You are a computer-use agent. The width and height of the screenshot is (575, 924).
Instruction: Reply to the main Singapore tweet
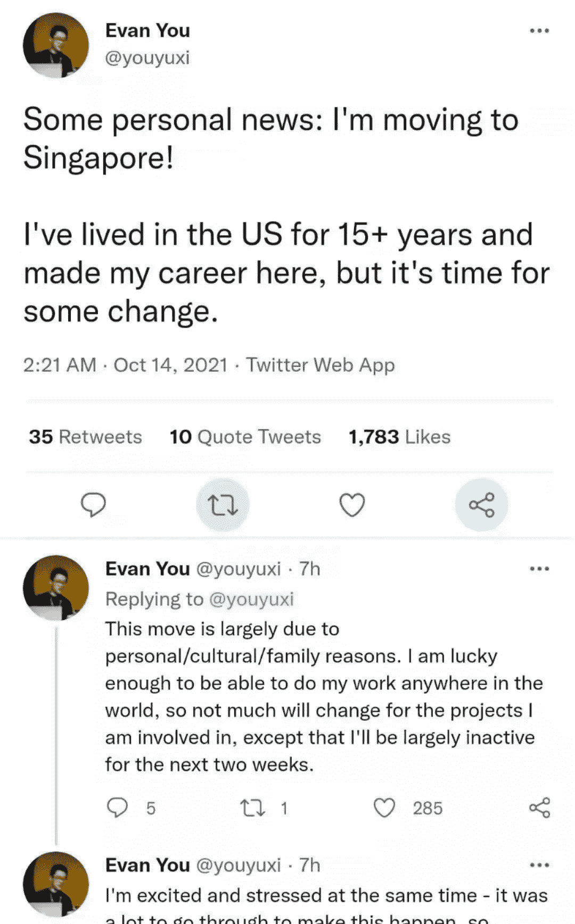coord(93,504)
